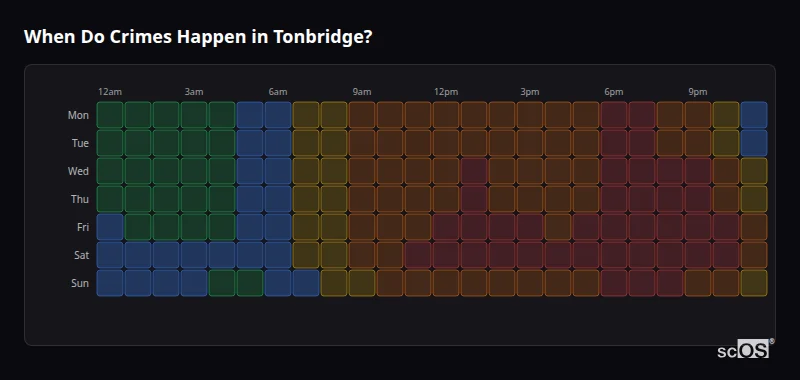Select the Saturday 3pm heatmap cell

pos(530,255)
